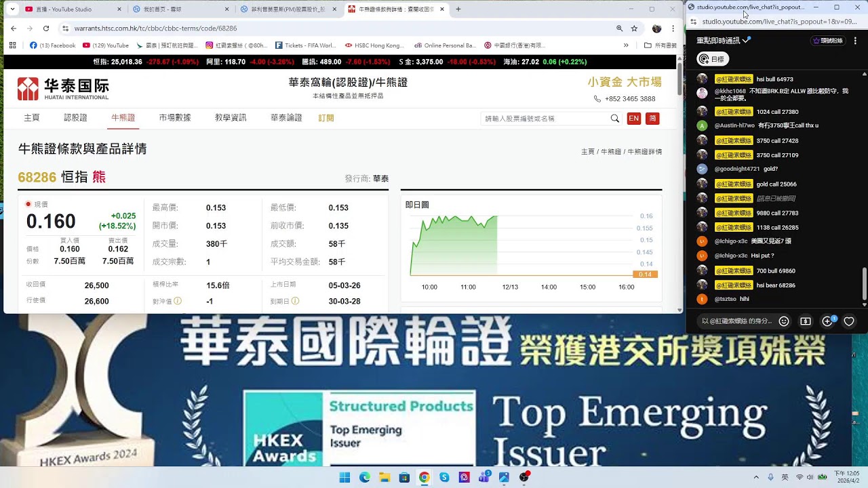Open the emoji picker in chat
Viewport: 868px width, 488px height.
tap(784, 321)
